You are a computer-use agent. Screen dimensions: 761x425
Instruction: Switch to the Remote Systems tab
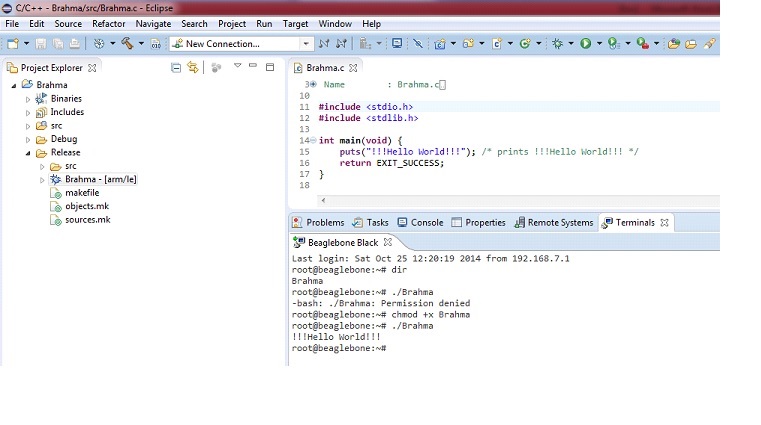[x=554, y=223]
